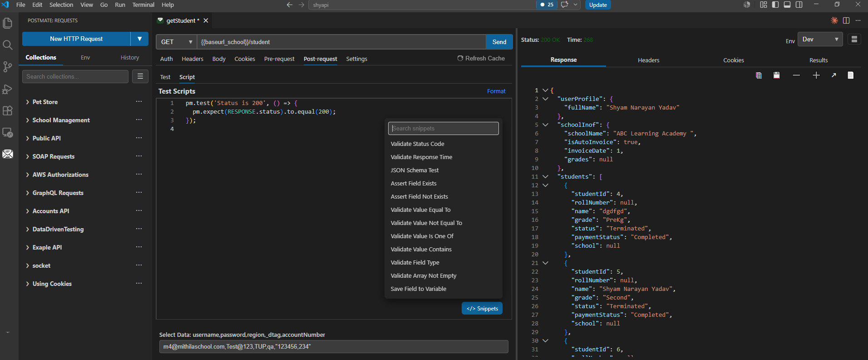Split the editor to the right
The width and height of the screenshot is (868, 360).
pos(846,20)
